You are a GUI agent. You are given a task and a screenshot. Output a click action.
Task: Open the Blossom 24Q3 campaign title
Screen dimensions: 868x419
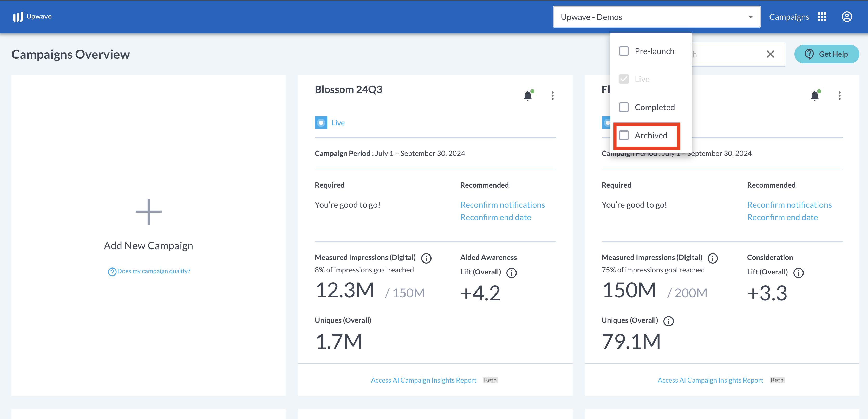tap(348, 90)
